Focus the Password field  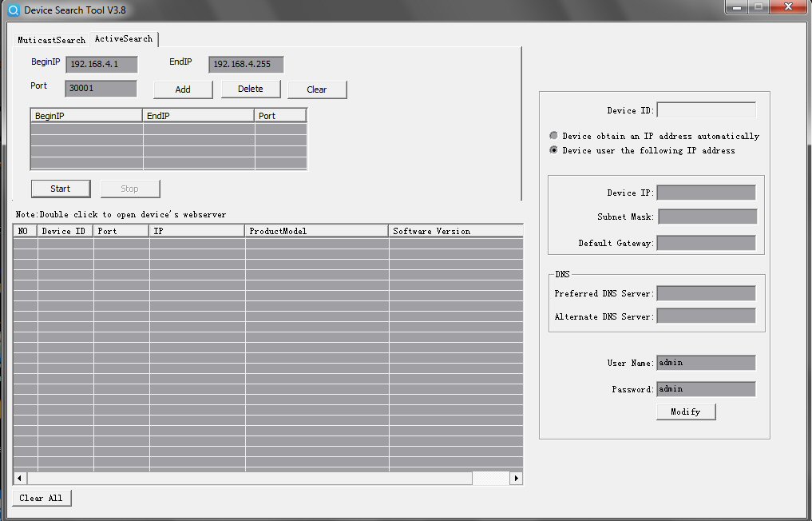tap(707, 389)
